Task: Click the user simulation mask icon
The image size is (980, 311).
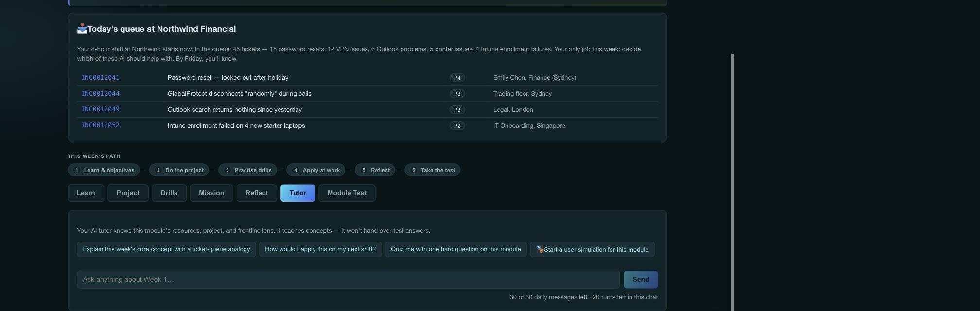Action: 540,249
